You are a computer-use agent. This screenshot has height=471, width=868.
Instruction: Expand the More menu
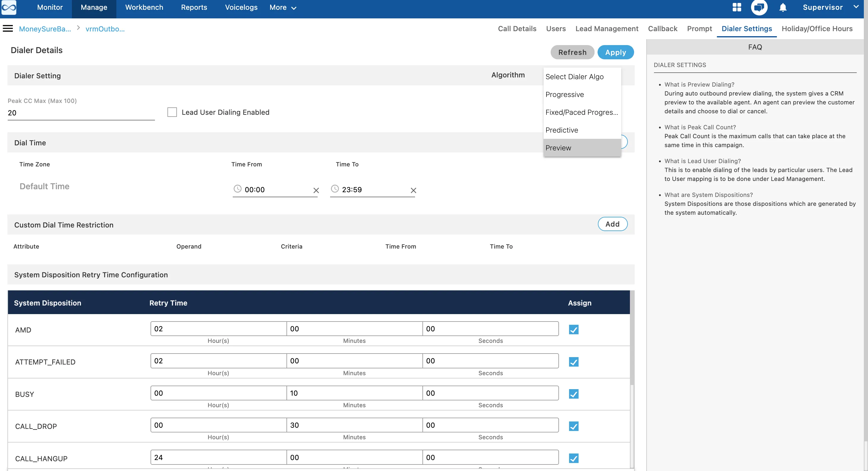tap(283, 7)
